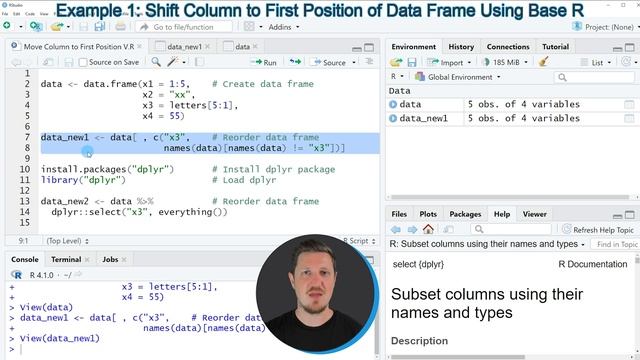Click the Environment pane horizontal scrollbar

[510, 197]
